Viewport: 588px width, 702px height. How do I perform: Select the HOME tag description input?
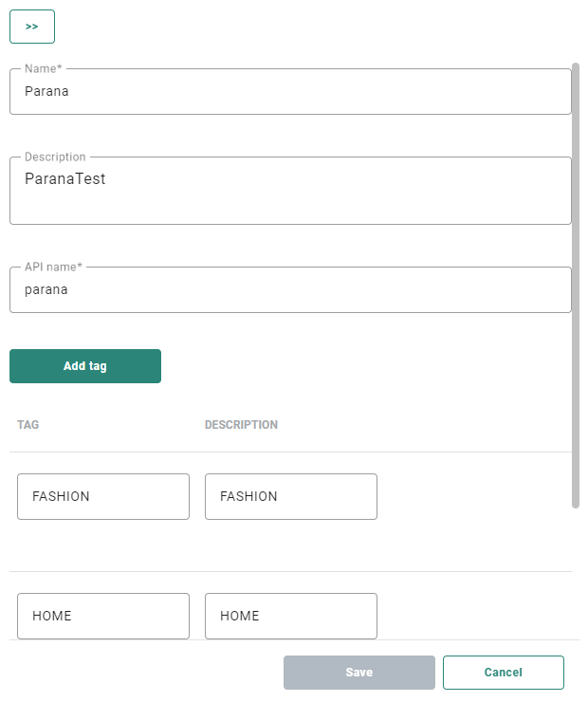291,616
